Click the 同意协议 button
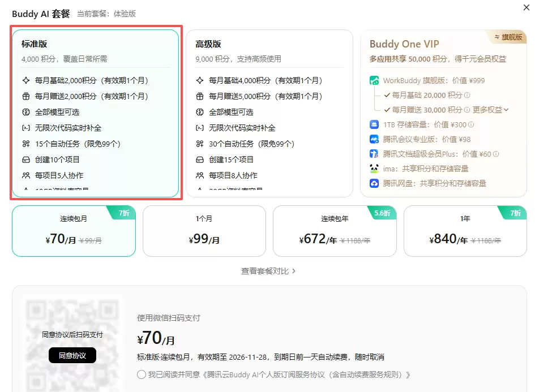This screenshot has height=392, width=535. 72,356
